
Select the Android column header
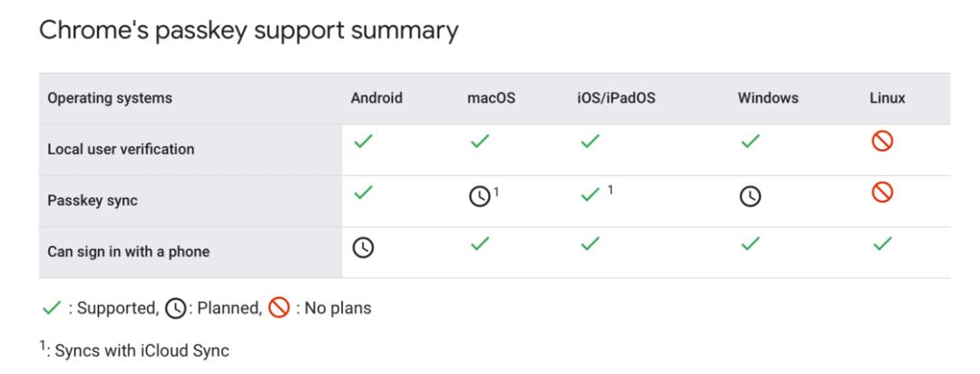pos(377,98)
